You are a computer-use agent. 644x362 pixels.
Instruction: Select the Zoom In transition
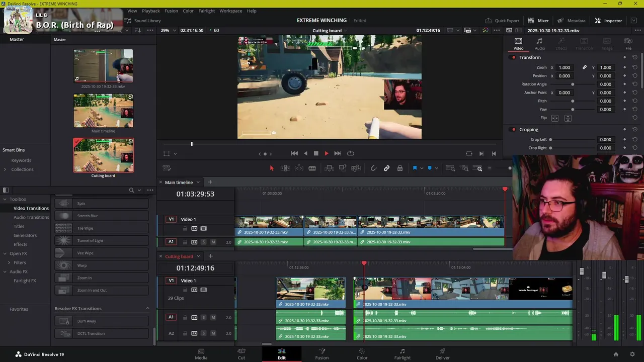tap(102, 278)
